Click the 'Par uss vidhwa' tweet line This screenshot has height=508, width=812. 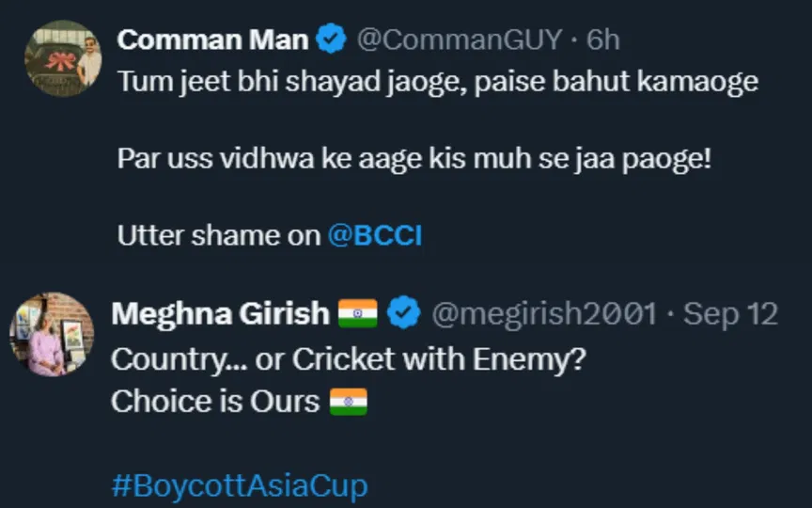(x=414, y=159)
